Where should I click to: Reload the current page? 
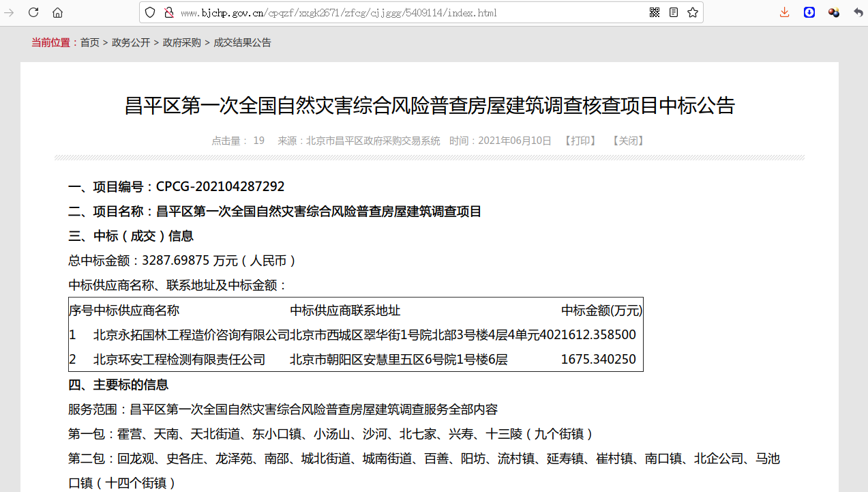click(x=33, y=12)
